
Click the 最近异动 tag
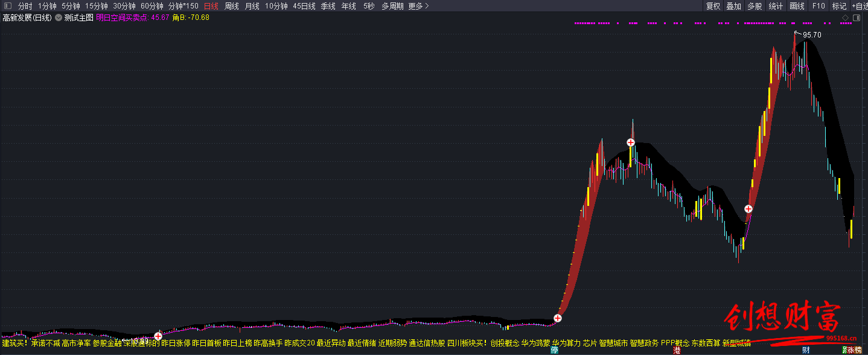[x=331, y=343]
